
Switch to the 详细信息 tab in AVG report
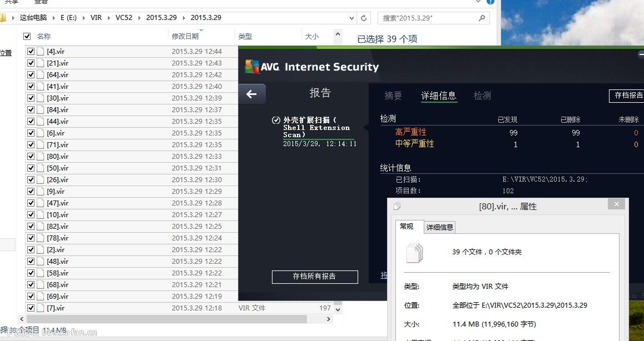[439, 96]
